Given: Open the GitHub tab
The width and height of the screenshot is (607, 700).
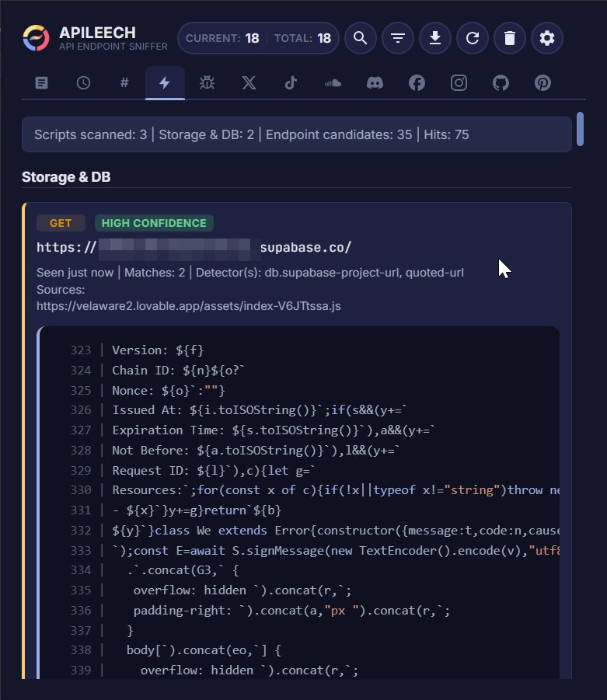Looking at the screenshot, I should click(x=501, y=82).
